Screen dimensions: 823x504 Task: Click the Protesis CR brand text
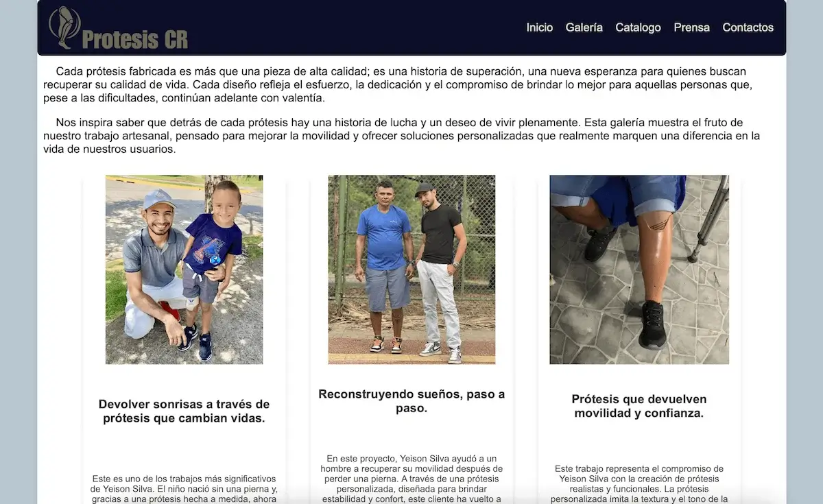134,39
